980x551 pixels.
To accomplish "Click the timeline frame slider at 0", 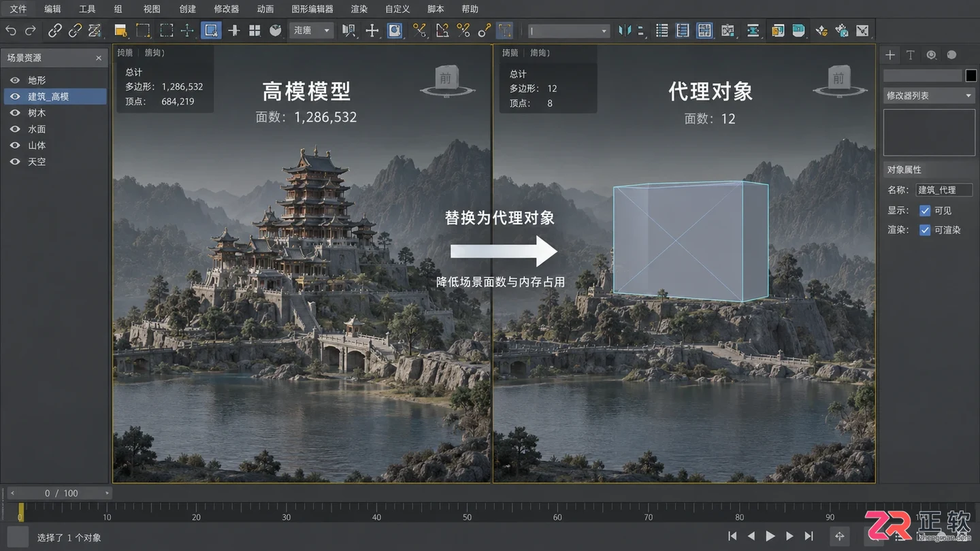I will coord(21,512).
